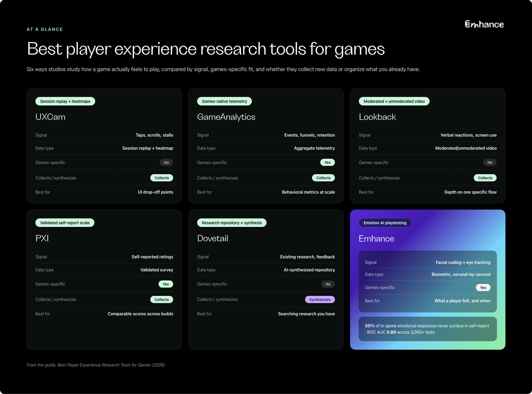Screen dimensions: 532x394
Task: Click the 'No' badge in the Lookback card
Action: [x=490, y=162]
